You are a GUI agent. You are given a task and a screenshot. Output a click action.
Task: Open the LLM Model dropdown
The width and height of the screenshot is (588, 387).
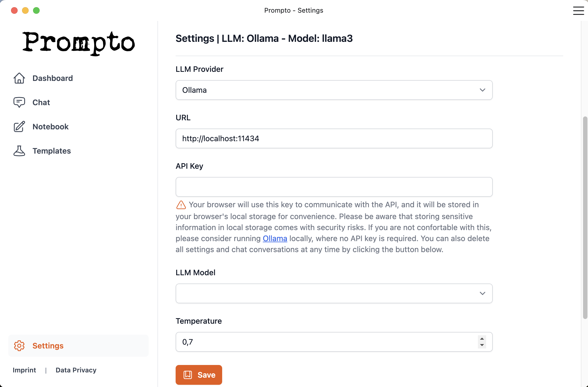334,293
